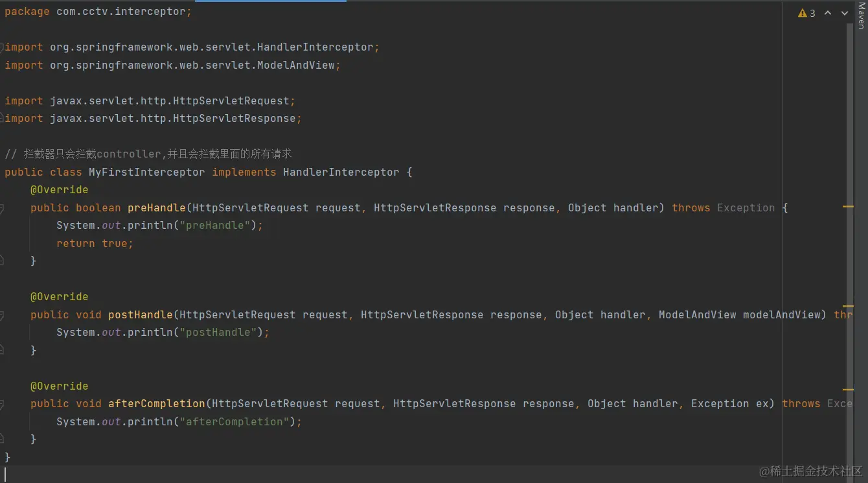
Task: Click fold end marker below return true
Action: click(x=2, y=261)
